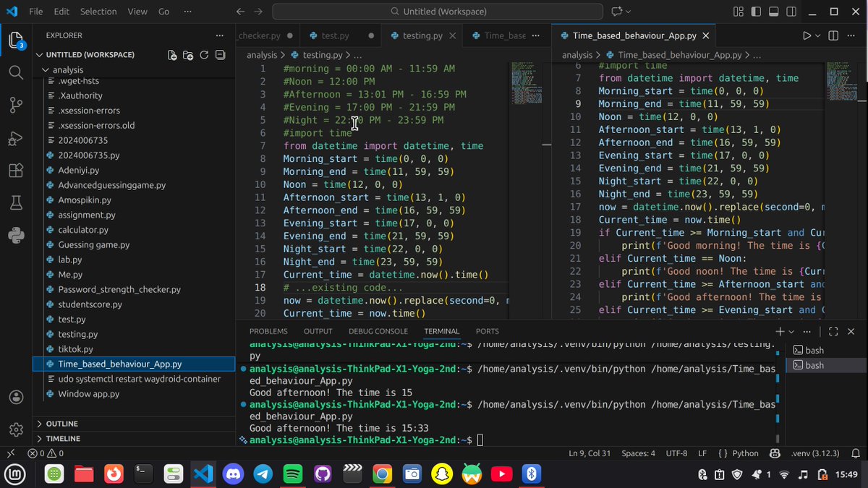Screen dimensions: 868x488
Task: Open the Testing flask view
Action: (16, 203)
